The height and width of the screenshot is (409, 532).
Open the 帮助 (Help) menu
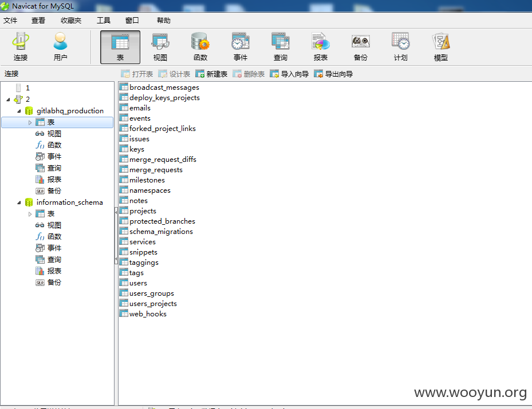click(x=164, y=21)
